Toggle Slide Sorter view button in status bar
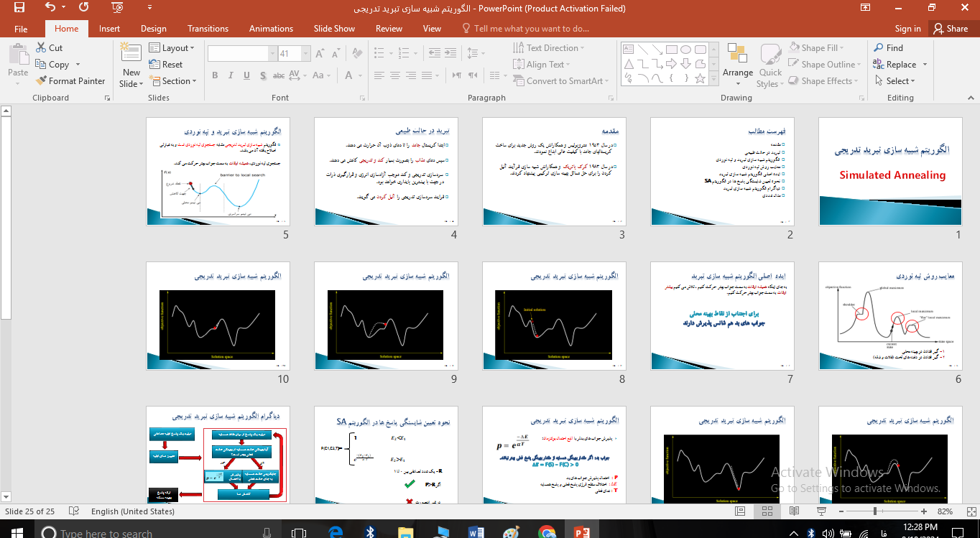The height and width of the screenshot is (538, 980). coord(767,511)
